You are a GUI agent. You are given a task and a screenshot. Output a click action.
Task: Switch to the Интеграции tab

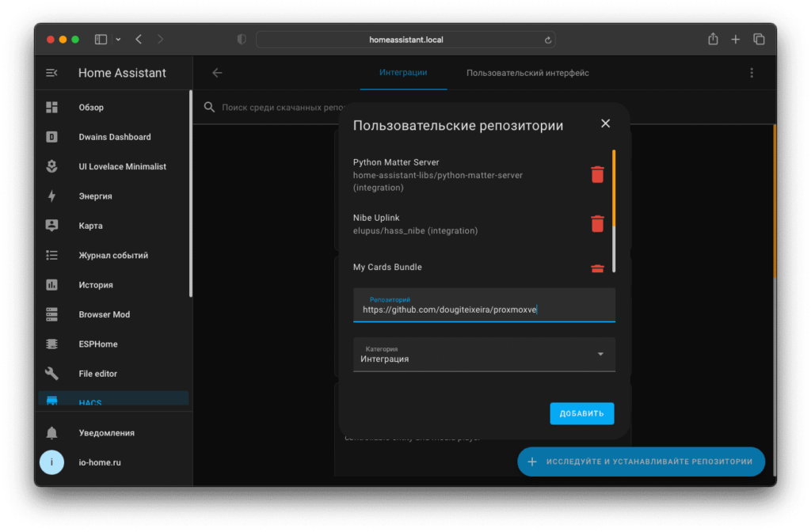click(x=403, y=72)
